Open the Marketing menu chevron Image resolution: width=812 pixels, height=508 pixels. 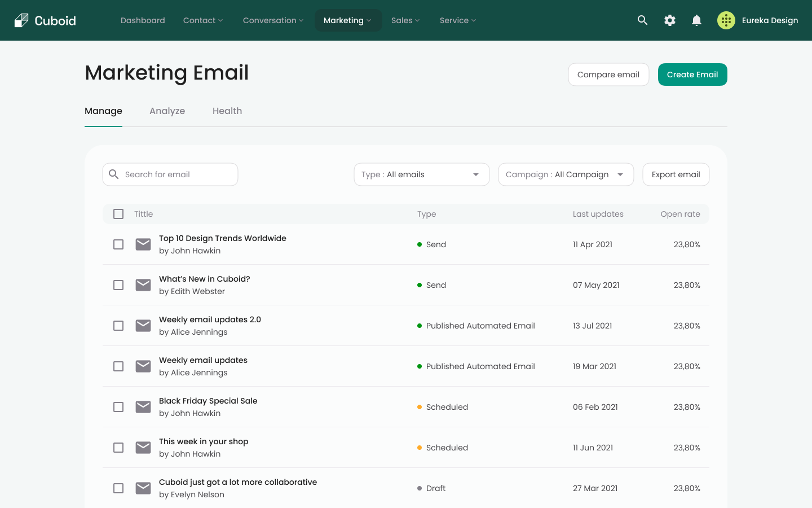tap(369, 20)
